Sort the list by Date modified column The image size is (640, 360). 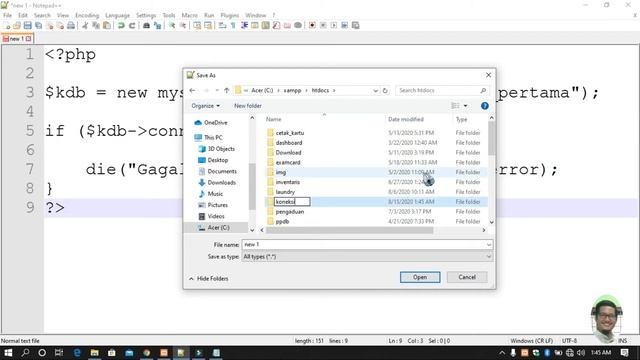point(406,119)
